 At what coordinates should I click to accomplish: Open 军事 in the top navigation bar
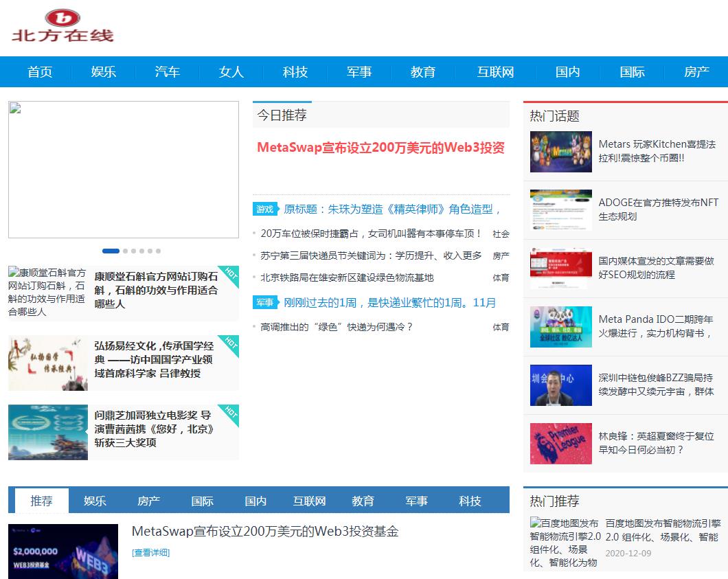[359, 72]
